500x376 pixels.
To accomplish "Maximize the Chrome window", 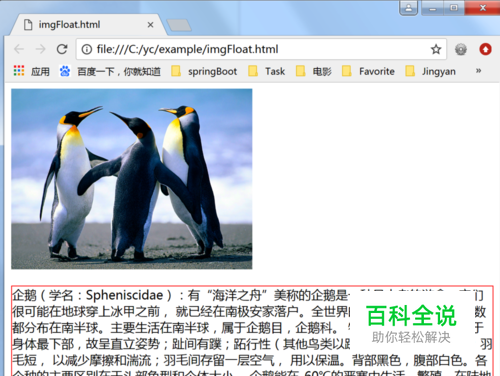I will tap(454, 8).
